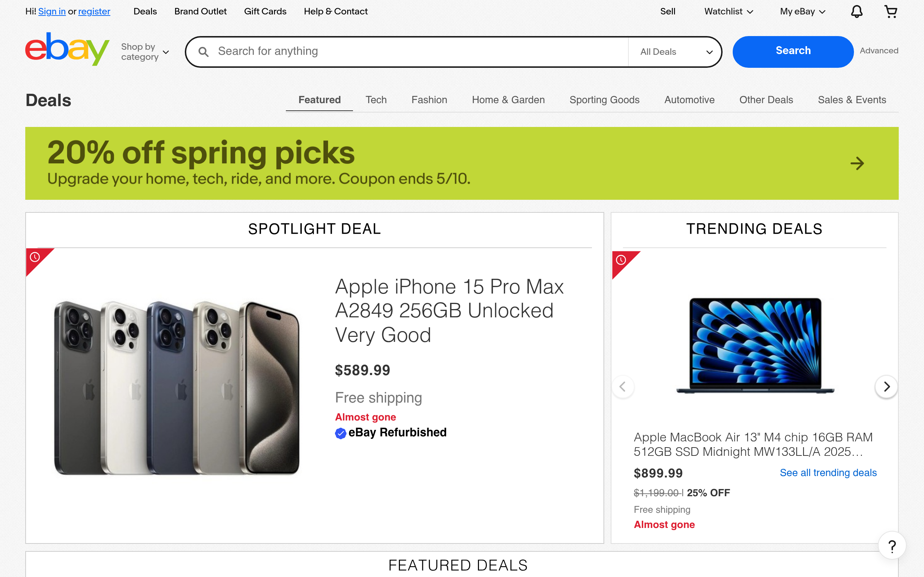Expand the My eBay dropdown
The height and width of the screenshot is (577, 924).
coord(803,12)
